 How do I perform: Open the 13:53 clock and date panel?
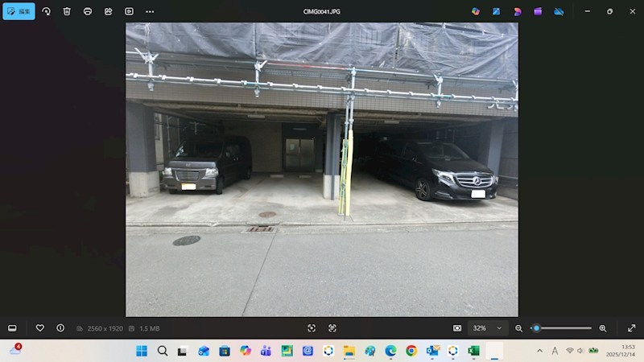point(621,351)
